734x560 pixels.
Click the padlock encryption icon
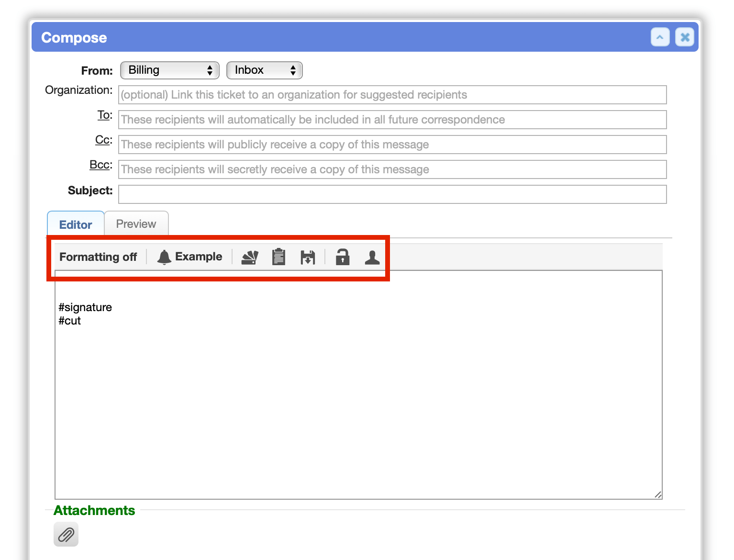[x=343, y=257]
